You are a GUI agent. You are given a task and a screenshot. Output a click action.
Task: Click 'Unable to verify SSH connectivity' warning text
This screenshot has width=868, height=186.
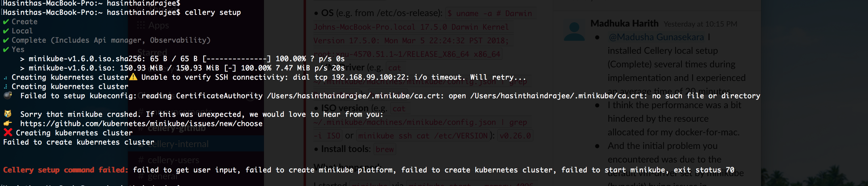[x=333, y=77]
